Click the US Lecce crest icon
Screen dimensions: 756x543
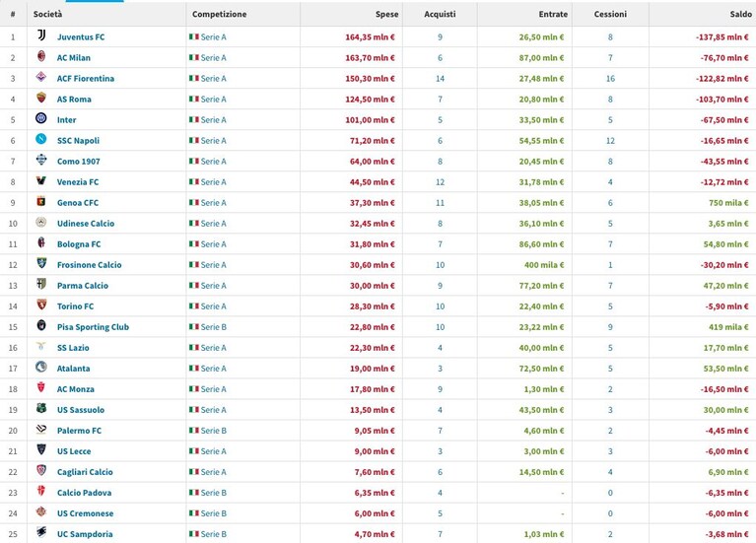click(x=41, y=450)
